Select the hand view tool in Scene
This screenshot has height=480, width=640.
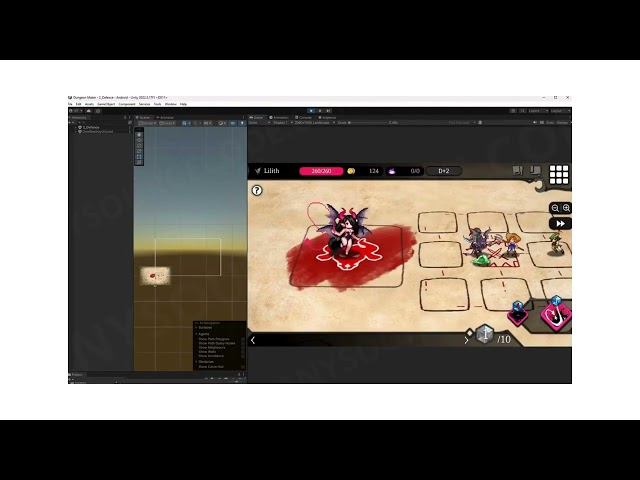pyautogui.click(x=139, y=135)
